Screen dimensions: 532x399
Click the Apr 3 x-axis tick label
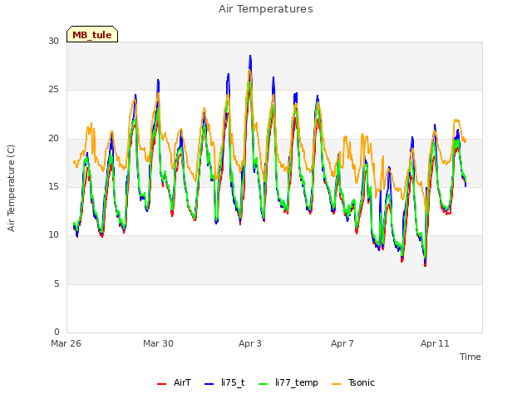250,343
